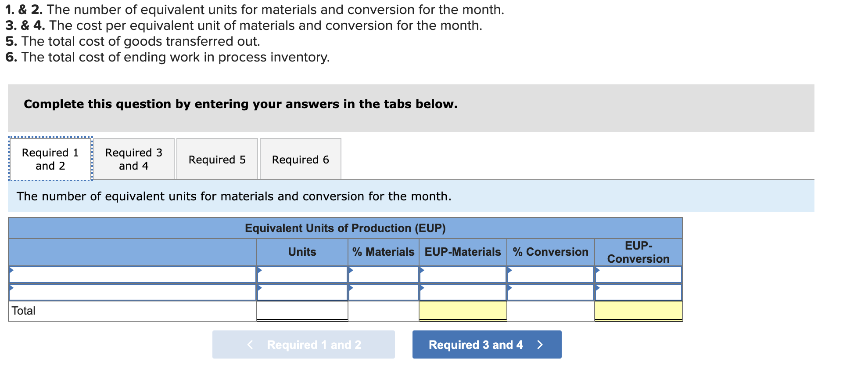The image size is (868, 377).
Task: Open the Required 6 tab
Action: click(300, 159)
